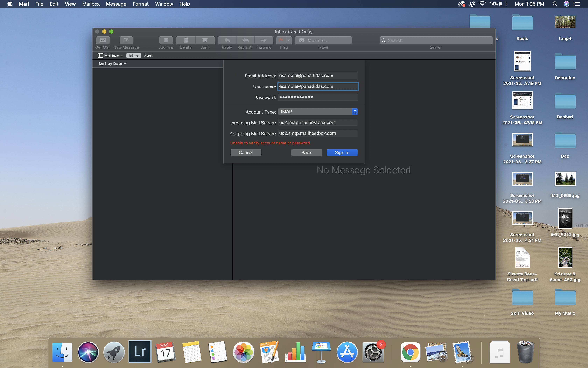The image size is (588, 368).
Task: Open Finder from the Dock
Action: tap(62, 352)
